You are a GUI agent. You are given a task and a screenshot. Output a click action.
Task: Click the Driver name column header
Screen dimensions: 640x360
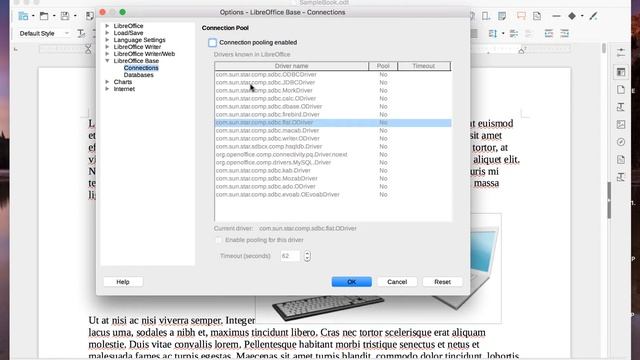pyautogui.click(x=291, y=66)
